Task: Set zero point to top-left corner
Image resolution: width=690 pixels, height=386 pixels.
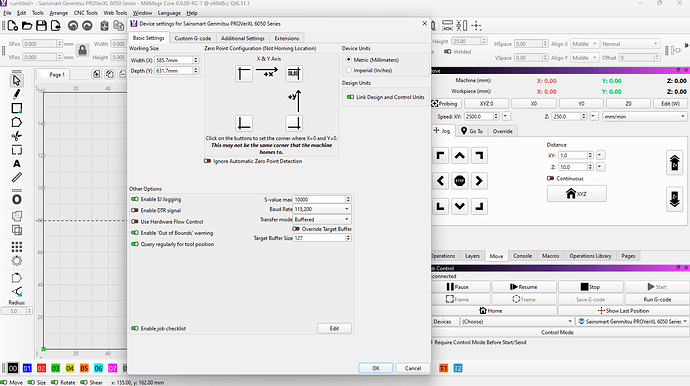Action: (244, 74)
